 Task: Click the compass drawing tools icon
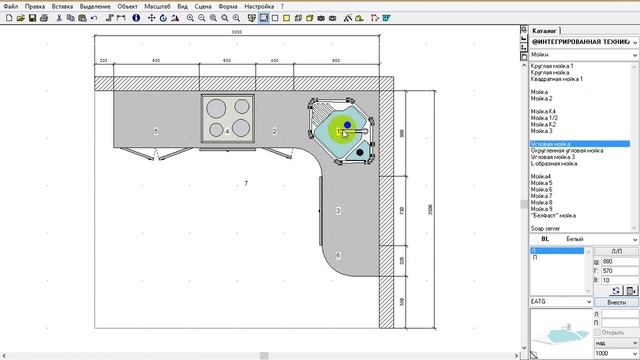pos(348,18)
